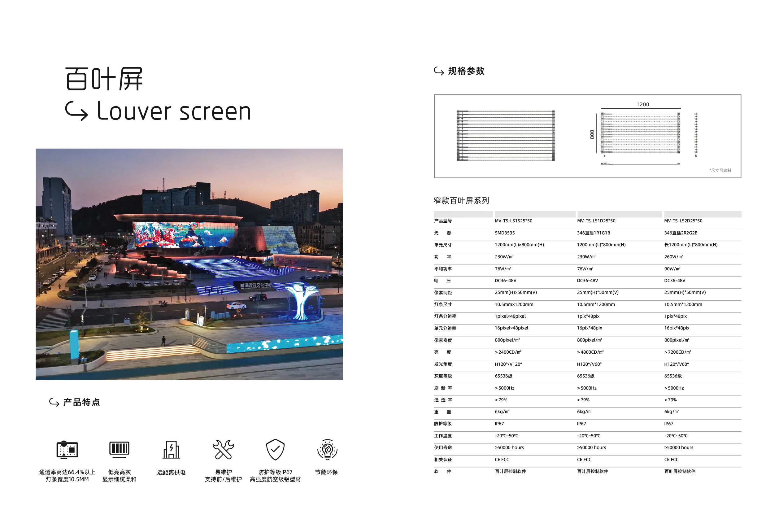The image size is (779, 532).
Task: Select the 1200 width dimension label
Action: (642, 105)
